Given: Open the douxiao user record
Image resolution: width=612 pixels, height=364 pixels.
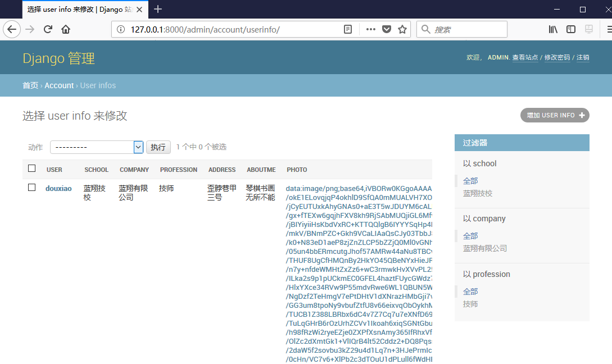Looking at the screenshot, I should point(58,188).
